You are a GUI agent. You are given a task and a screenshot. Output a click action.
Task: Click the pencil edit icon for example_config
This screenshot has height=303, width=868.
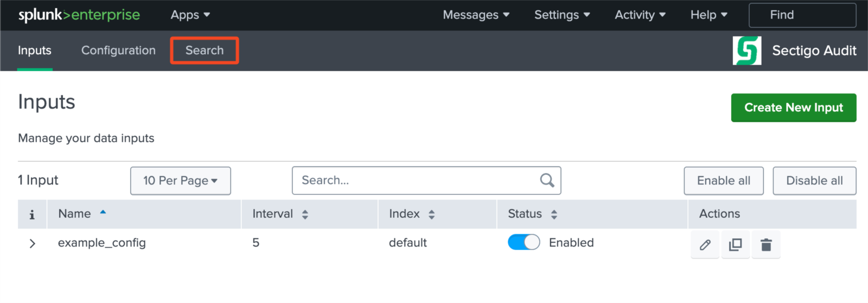705,245
